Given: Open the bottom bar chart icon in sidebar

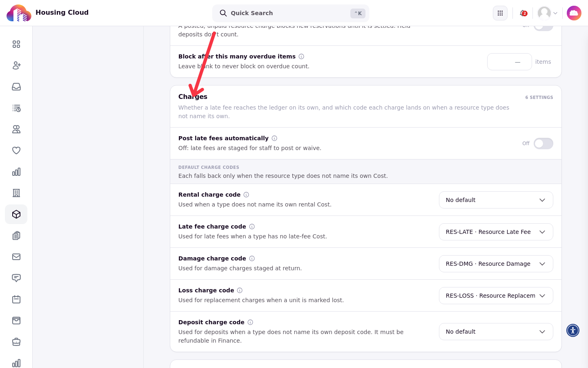Looking at the screenshot, I should pos(16,363).
